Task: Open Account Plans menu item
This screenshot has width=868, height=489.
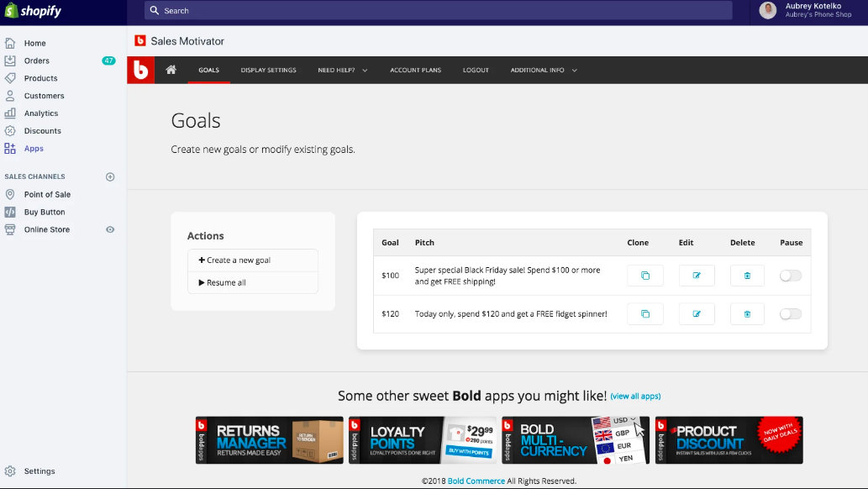Action: 415,71
